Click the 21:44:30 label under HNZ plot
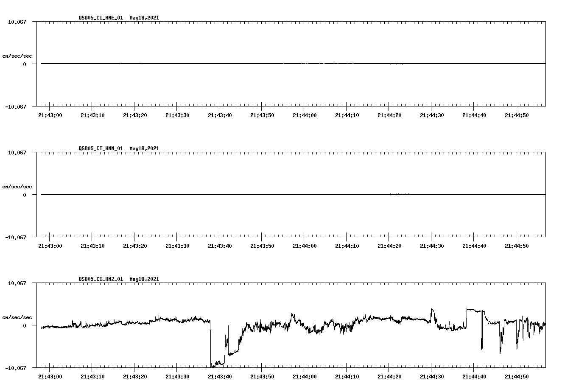This screenshot has height=392, width=576. 432,377
